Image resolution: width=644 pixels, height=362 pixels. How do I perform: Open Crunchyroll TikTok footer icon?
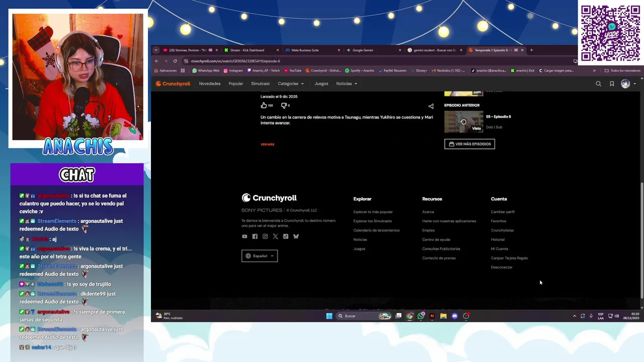tap(286, 236)
